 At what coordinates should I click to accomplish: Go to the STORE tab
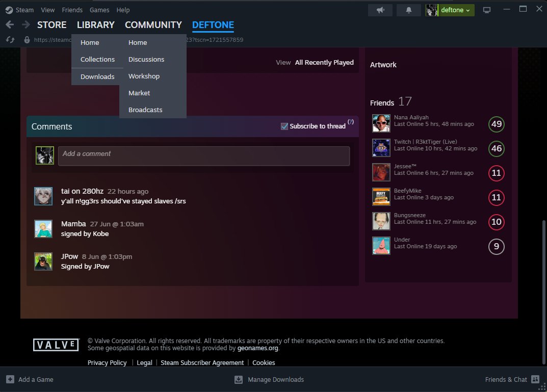click(x=52, y=25)
